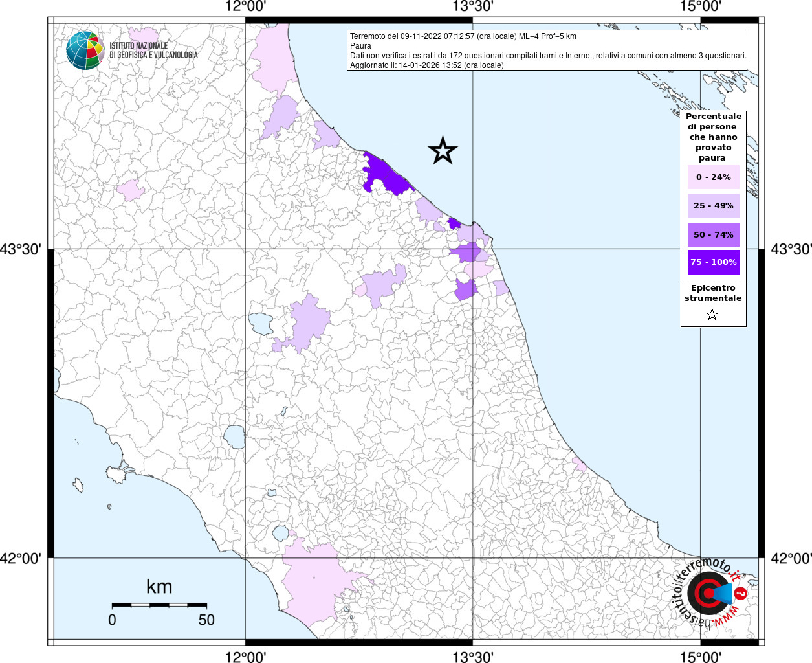812x663 pixels.
Task: Click the right axis label 43°30'
Action: click(x=790, y=249)
